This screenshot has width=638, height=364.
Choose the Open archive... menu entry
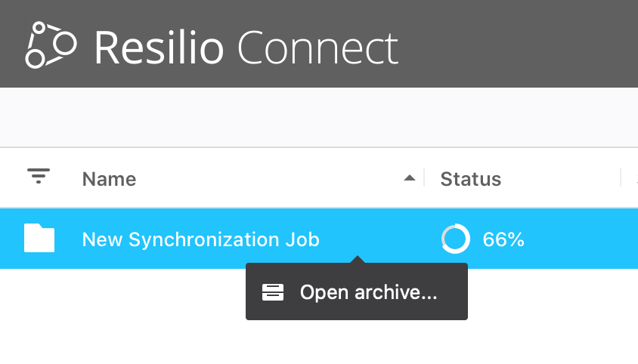(368, 292)
